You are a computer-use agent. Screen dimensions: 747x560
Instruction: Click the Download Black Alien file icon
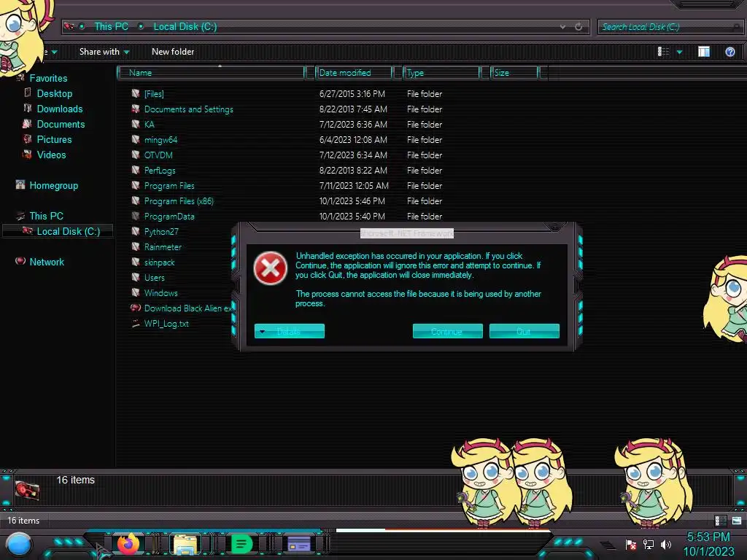(136, 308)
